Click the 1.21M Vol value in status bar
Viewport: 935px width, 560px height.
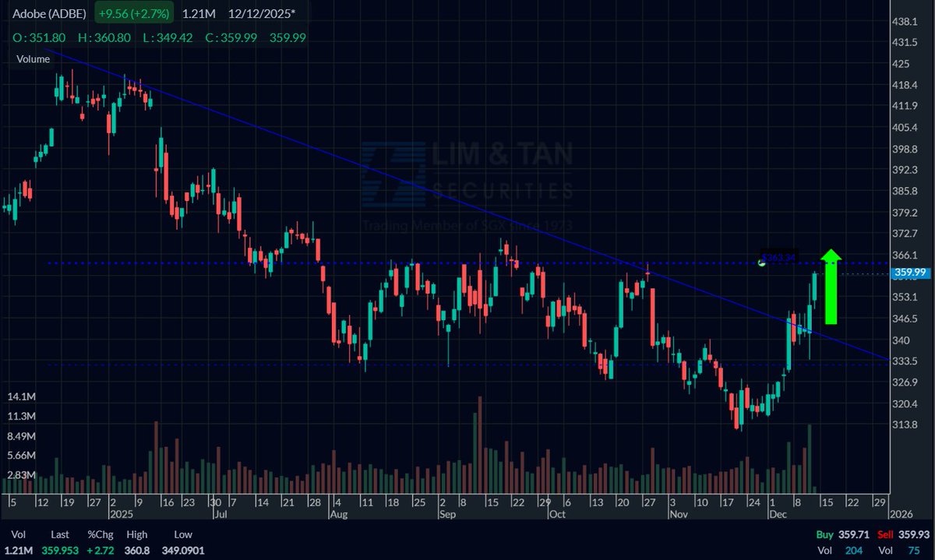coord(19,550)
